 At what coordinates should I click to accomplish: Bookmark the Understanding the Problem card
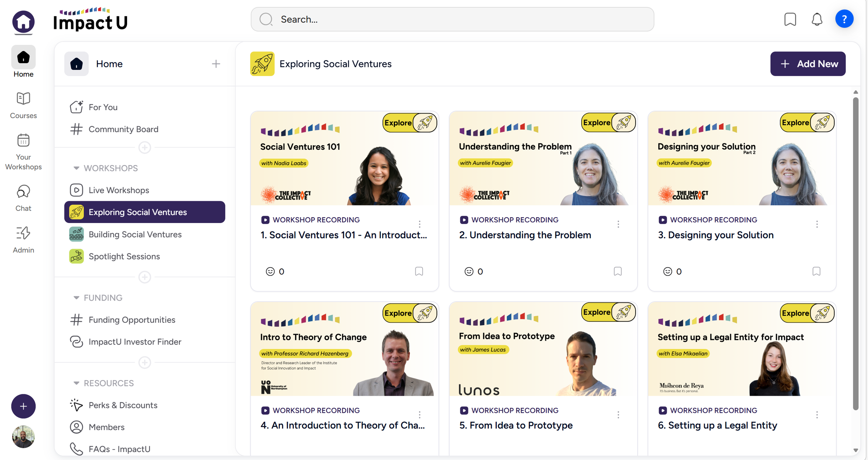[x=617, y=271]
